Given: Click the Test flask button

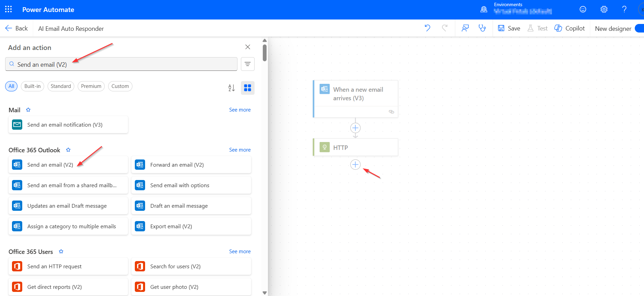Looking at the screenshot, I should point(537,28).
